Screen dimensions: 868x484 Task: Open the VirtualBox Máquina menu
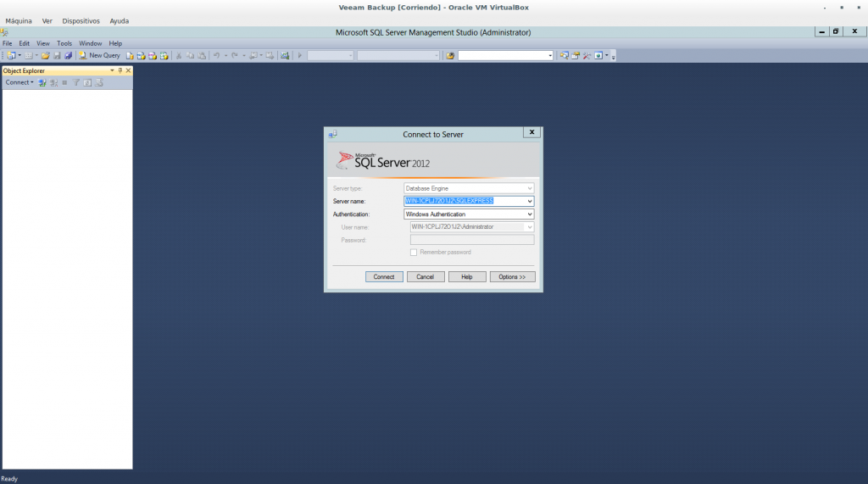19,21
